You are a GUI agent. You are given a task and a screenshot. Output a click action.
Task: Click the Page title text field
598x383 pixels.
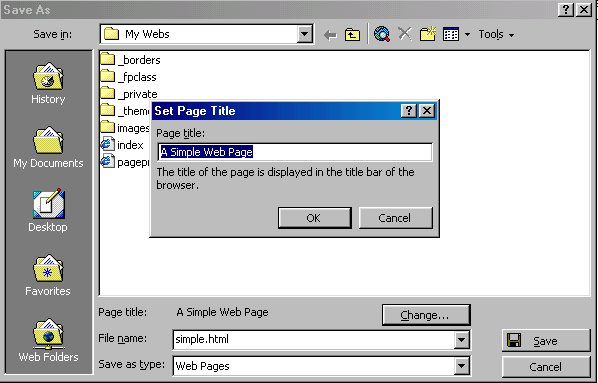(295, 152)
